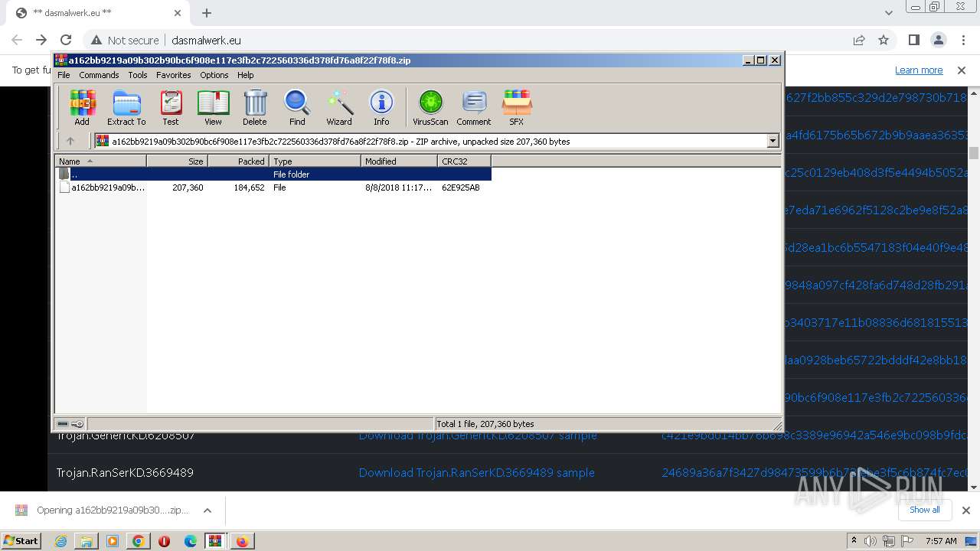
Task: Click the browser Back arrow
Action: [17, 40]
